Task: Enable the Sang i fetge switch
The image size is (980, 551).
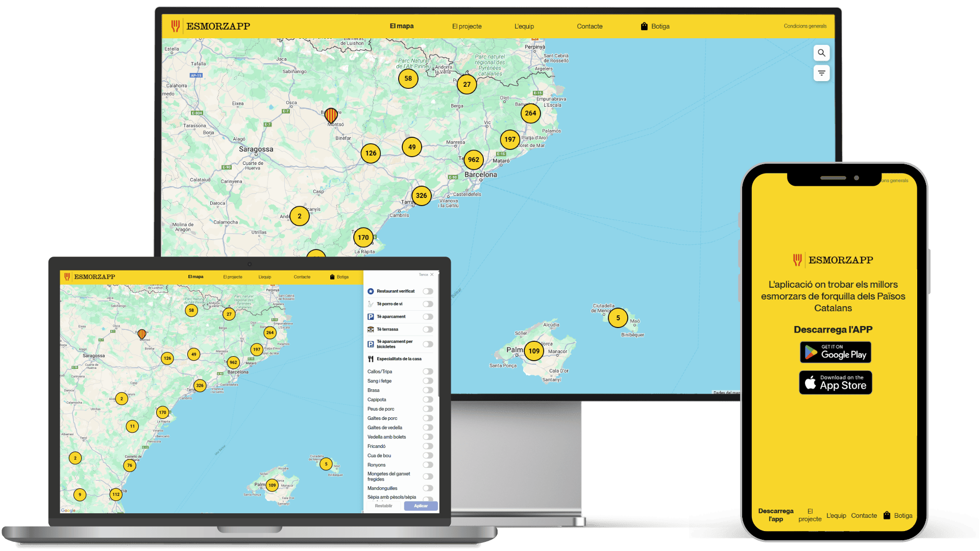Action: (428, 381)
